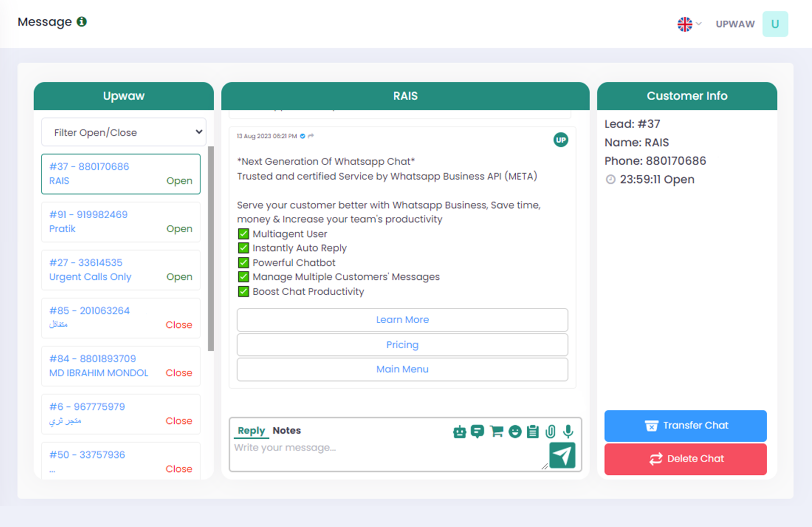Open chat #37 - 880170686 RAIS
Screen dimensions: 812x527
click(x=121, y=174)
